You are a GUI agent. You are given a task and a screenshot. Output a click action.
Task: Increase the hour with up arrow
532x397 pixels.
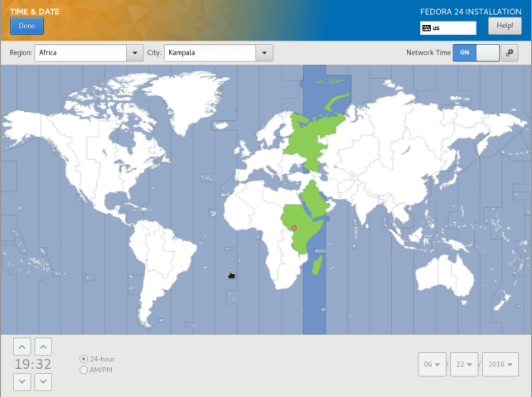pos(22,346)
